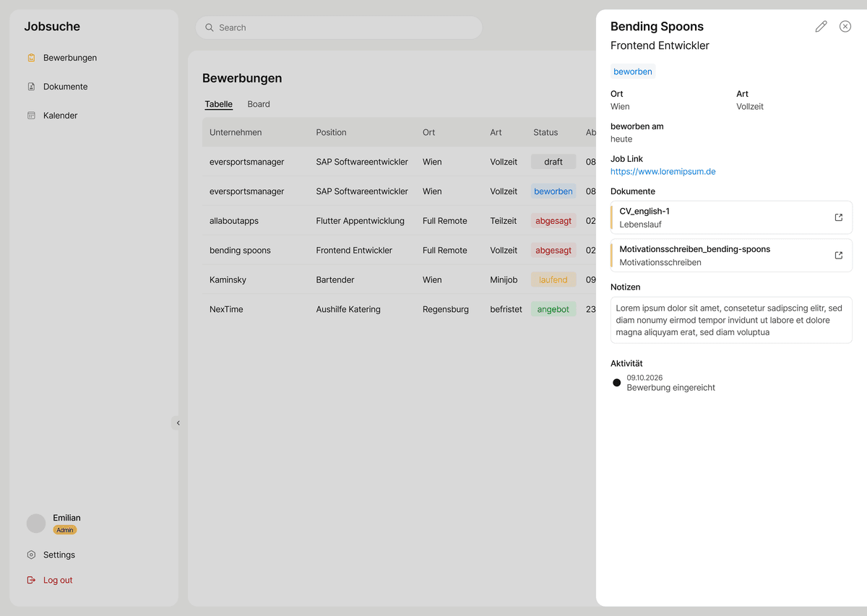Viewport: 867px width, 616px height.
Task: Open the loremipsum.de job link
Action: 663,172
